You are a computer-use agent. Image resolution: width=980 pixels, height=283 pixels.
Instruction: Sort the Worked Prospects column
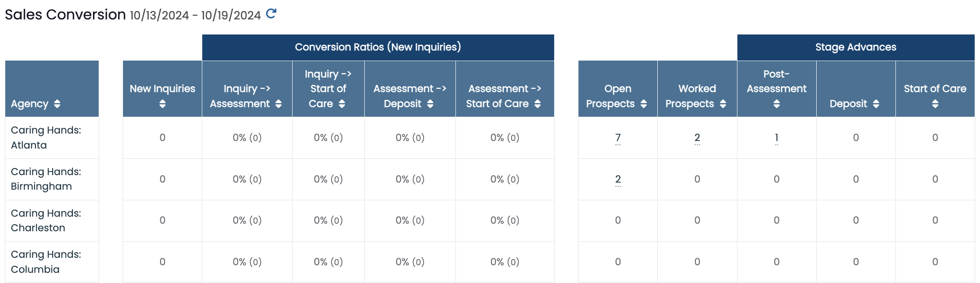pos(723,104)
